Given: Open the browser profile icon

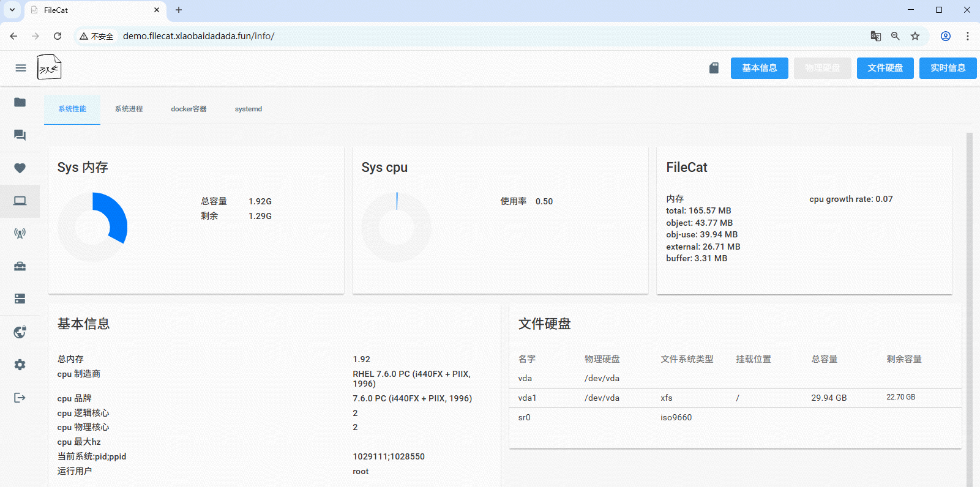Looking at the screenshot, I should coord(946,36).
